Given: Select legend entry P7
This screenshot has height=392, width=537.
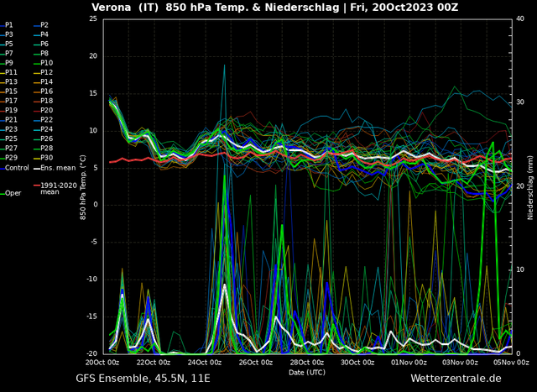Looking at the screenshot, I should [7, 54].
